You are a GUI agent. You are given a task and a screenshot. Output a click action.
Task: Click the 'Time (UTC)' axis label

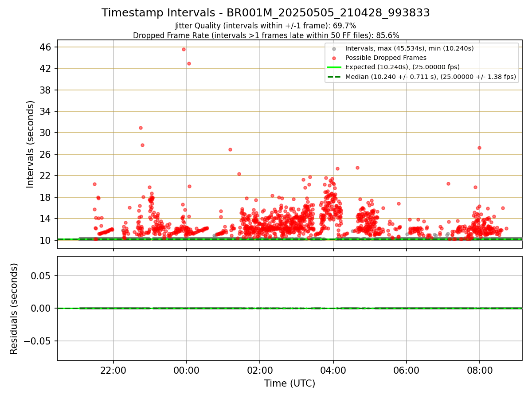[290, 383]
